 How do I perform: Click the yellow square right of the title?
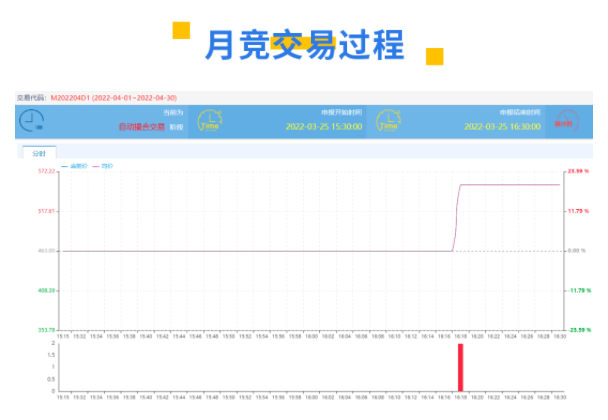(435, 56)
